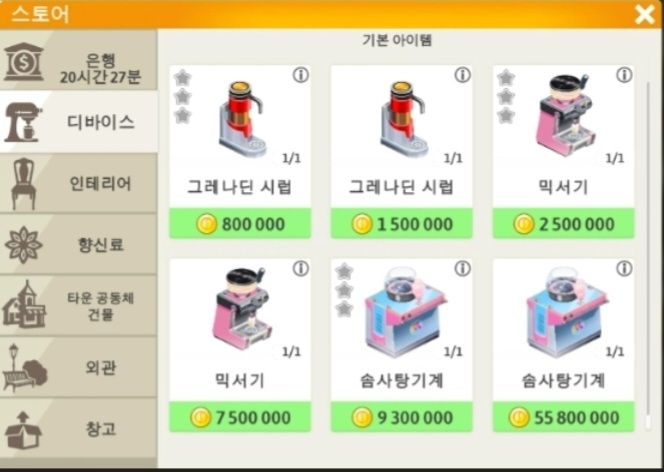Click the store list scrollbar
The width and height of the screenshot is (664, 472).
click(x=647, y=254)
